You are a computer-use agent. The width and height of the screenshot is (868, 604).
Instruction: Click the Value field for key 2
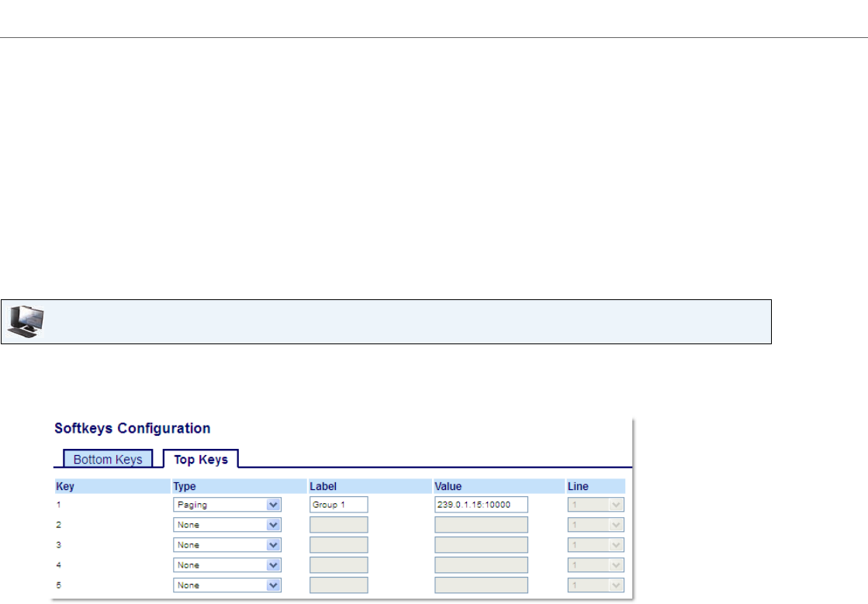(x=481, y=525)
